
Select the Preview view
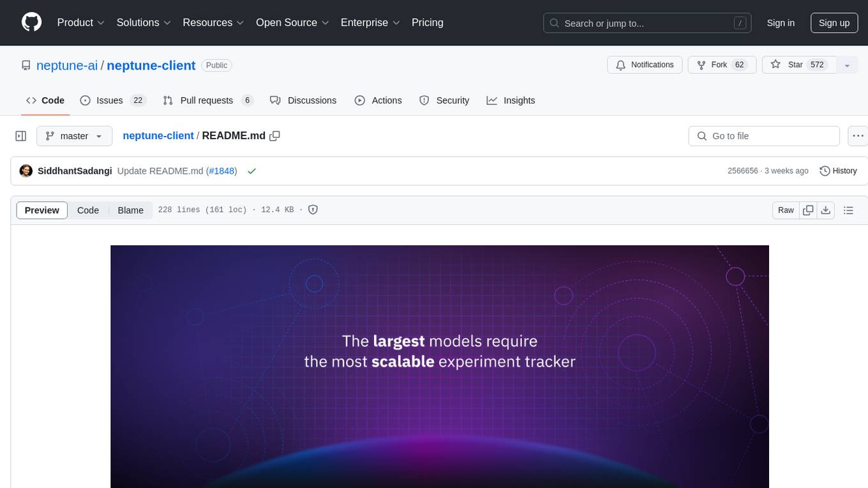click(42, 210)
